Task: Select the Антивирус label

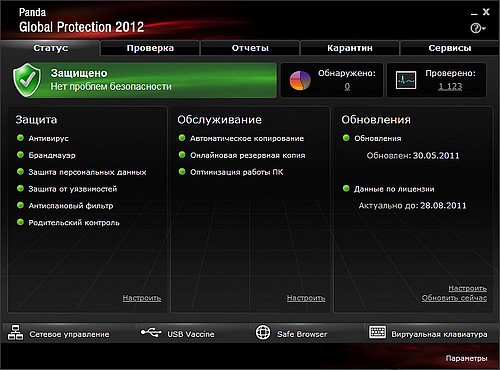Action: (48, 138)
